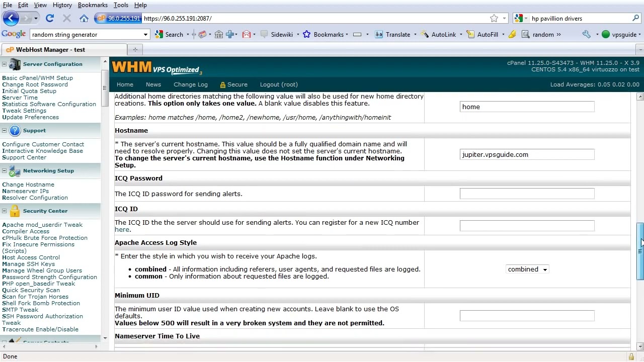Go to WHM Home link

[x=125, y=84]
